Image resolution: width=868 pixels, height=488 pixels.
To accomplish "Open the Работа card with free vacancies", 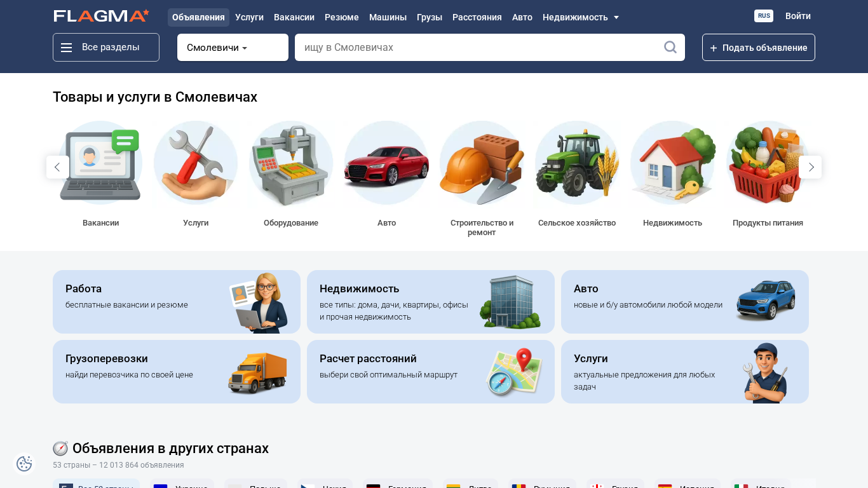I will coord(177,302).
